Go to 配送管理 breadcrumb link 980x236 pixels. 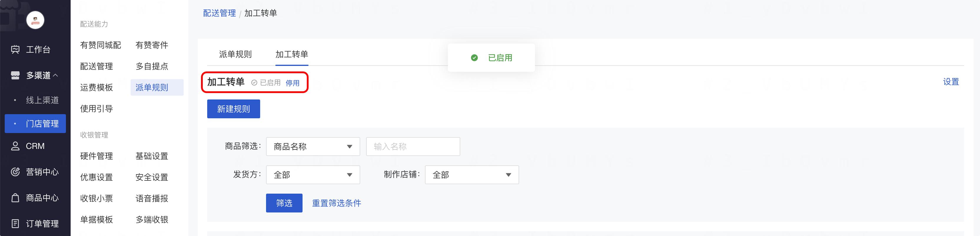pos(219,13)
